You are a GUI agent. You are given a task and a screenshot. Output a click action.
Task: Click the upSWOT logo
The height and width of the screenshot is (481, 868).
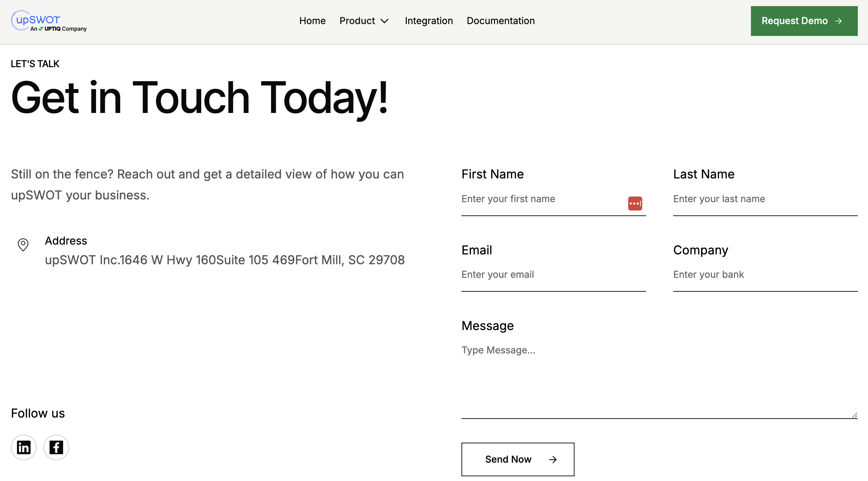pos(49,21)
